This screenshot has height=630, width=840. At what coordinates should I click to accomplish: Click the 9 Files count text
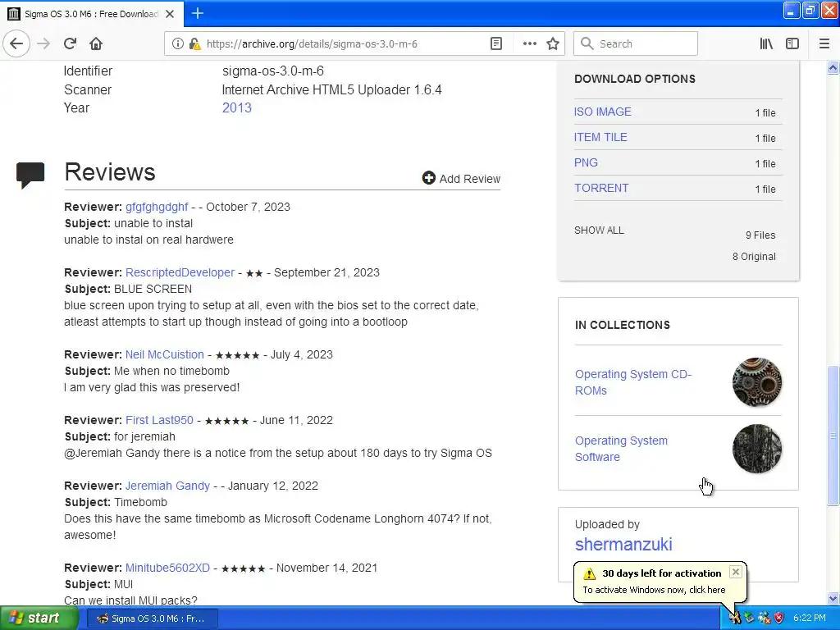760,235
